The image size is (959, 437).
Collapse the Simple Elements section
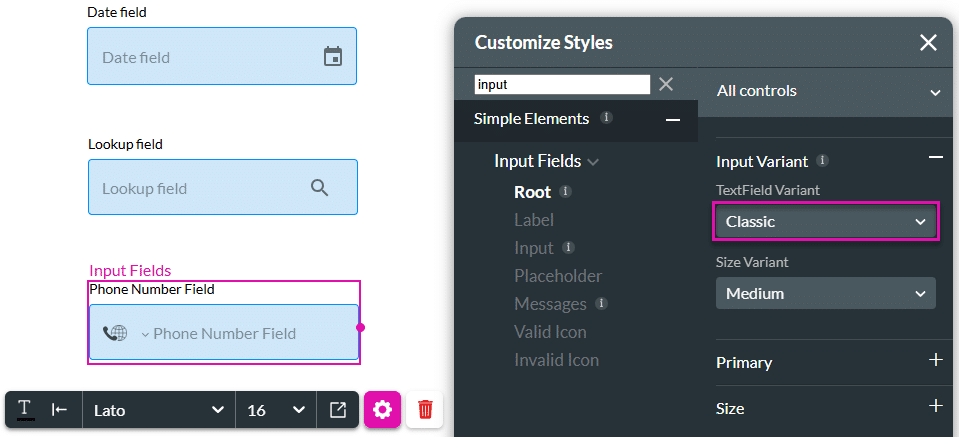tap(673, 120)
